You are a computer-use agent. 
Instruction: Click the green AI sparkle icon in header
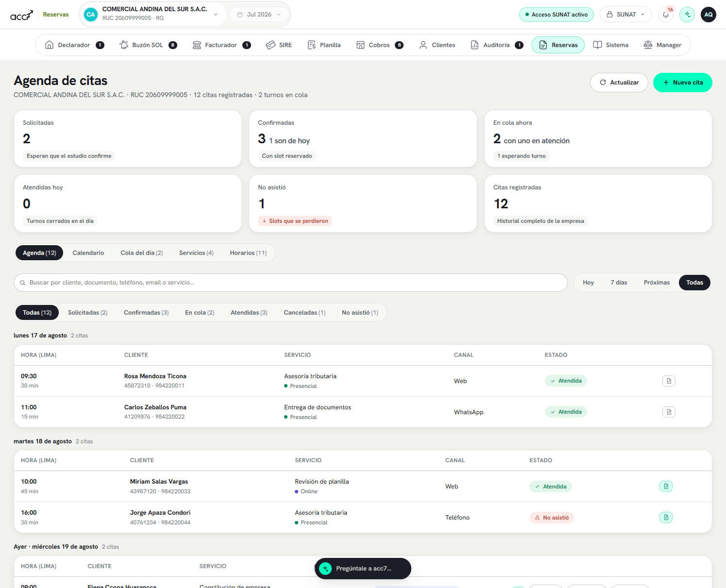(687, 15)
